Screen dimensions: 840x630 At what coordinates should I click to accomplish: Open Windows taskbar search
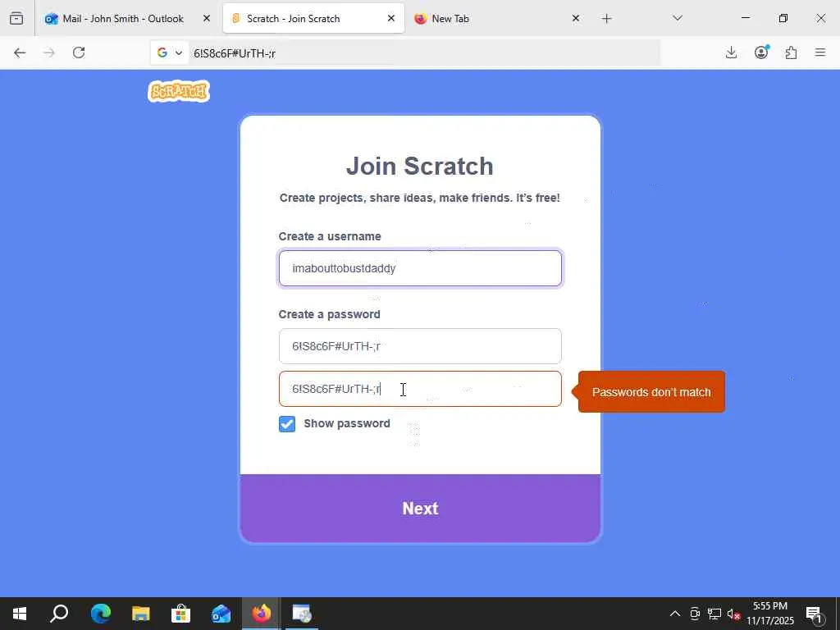point(59,614)
